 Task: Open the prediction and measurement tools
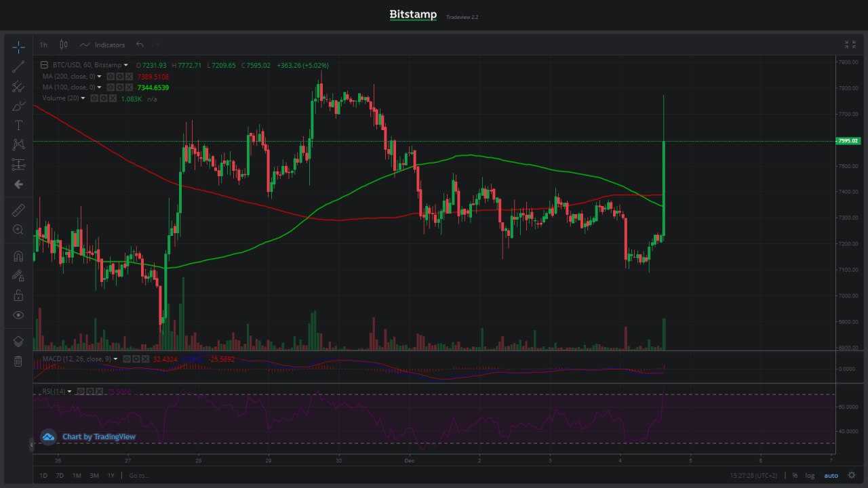(18, 165)
